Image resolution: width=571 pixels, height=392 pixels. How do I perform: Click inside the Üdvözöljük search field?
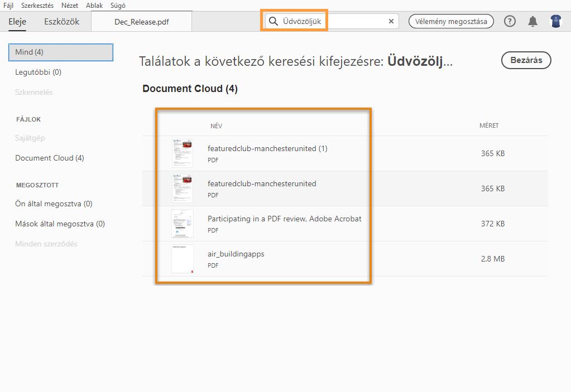click(x=318, y=20)
